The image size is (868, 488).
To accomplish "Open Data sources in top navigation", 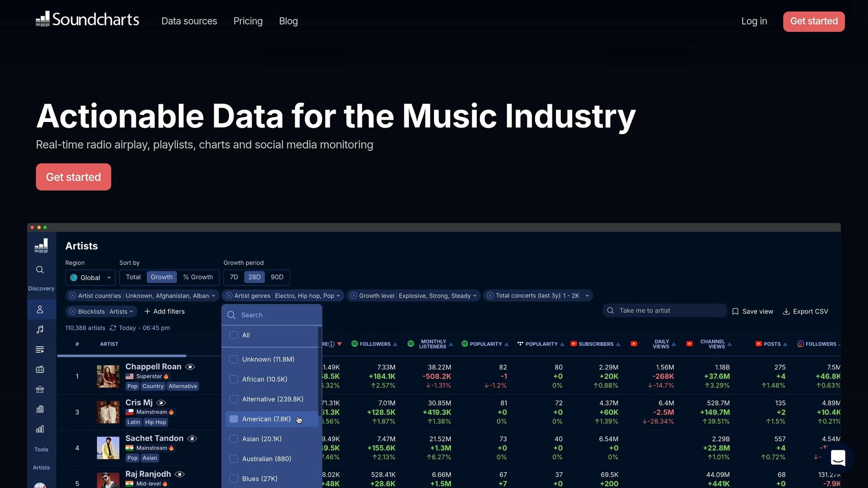I will click(189, 21).
